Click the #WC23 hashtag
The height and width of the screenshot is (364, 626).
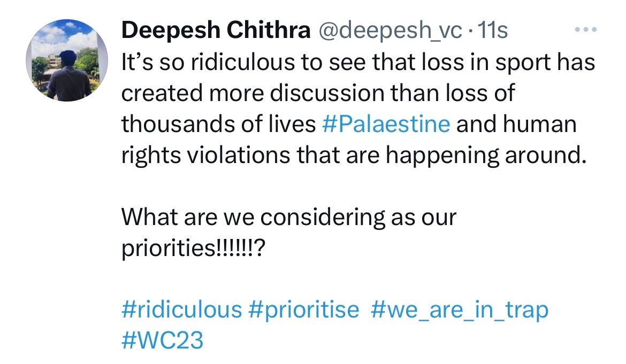(x=163, y=340)
